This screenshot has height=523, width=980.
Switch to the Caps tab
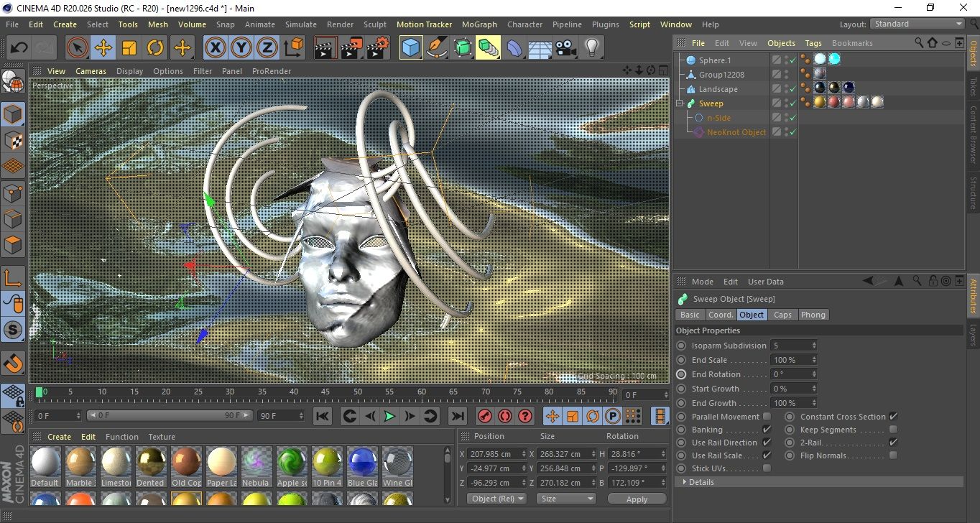coord(782,315)
